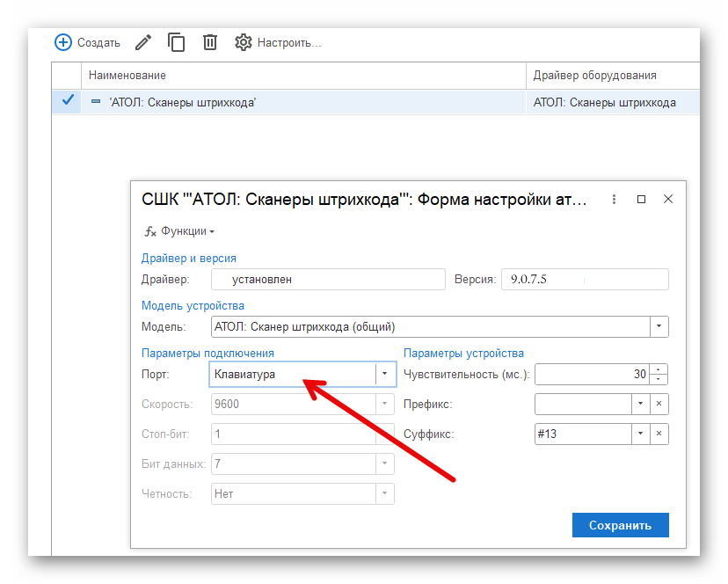Screen dimensions: 728x584
Task: Open the three-dot more menu in dialog title
Action: coord(614,200)
